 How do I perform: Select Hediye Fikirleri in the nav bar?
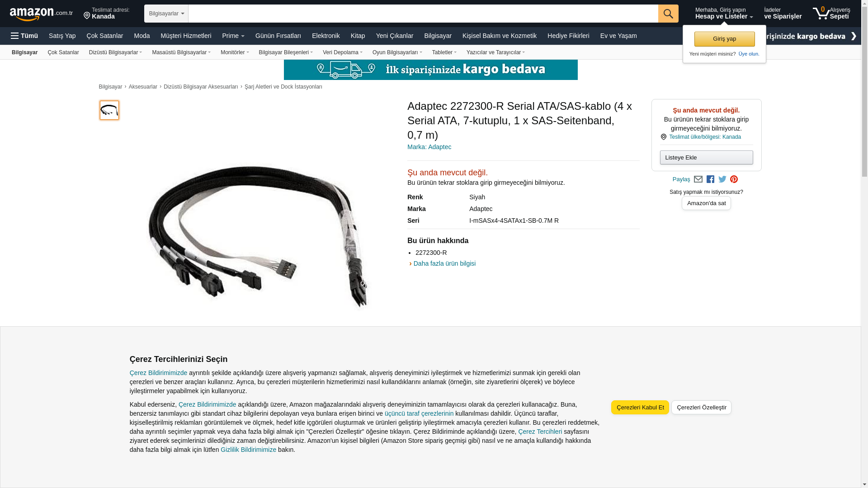click(568, 36)
